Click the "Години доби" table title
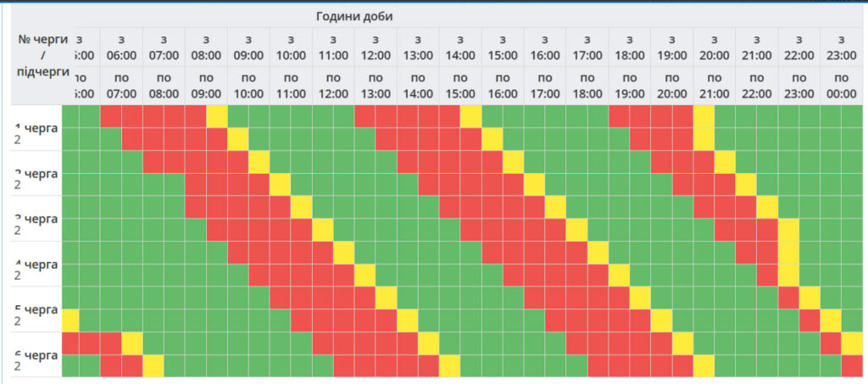The height and width of the screenshot is (384, 868). 354,16
